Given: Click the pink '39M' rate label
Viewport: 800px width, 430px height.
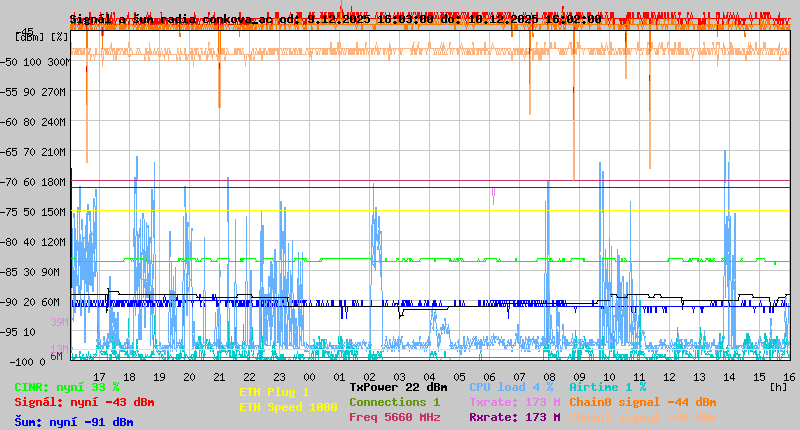Looking at the screenshot, I should [59, 322].
